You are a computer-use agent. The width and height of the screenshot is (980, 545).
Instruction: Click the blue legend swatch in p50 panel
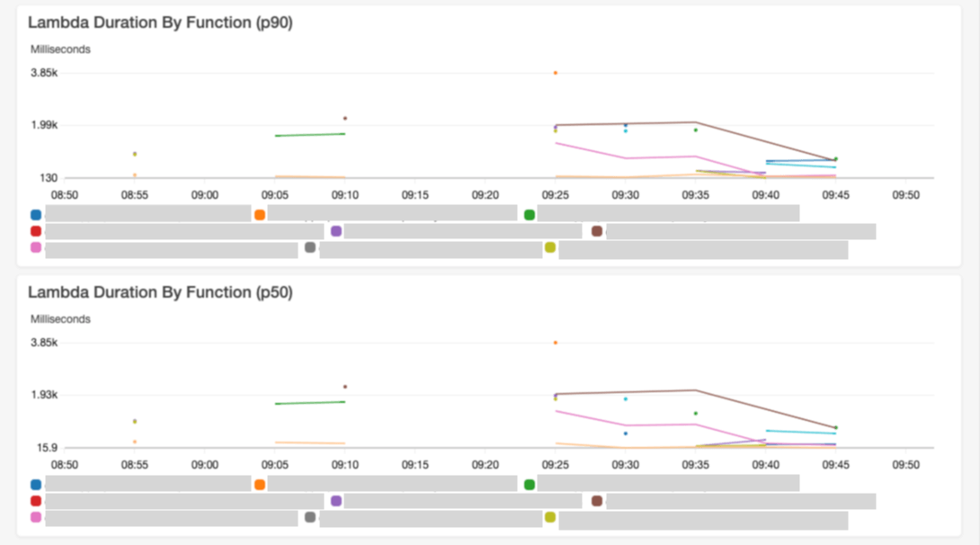(x=36, y=485)
